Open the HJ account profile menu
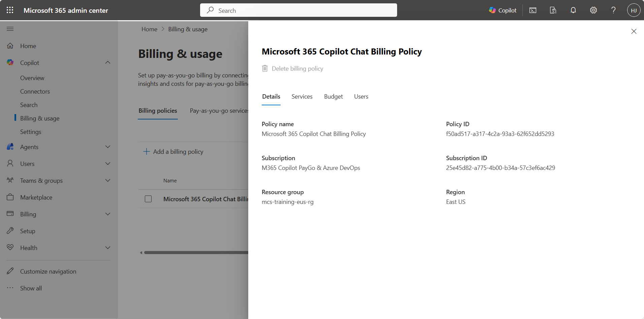 tap(634, 10)
